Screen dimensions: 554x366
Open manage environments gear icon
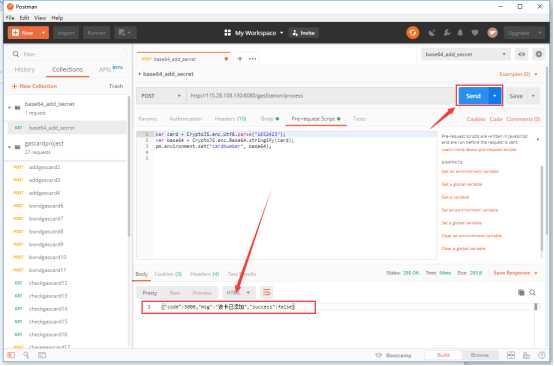538,54
